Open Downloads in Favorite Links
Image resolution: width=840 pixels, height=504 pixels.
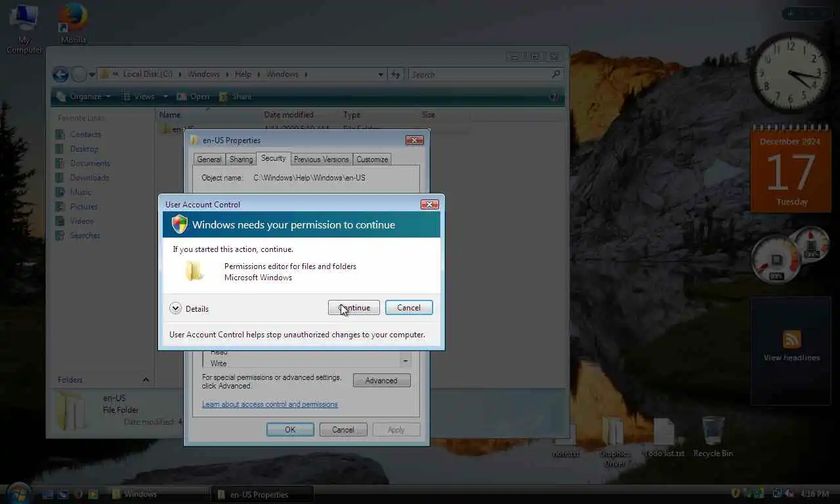click(82, 178)
